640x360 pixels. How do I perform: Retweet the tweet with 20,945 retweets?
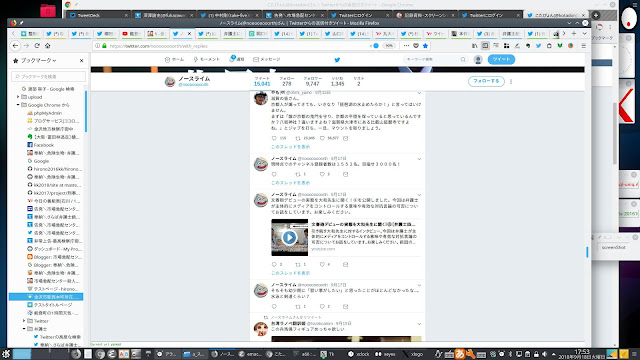point(298,138)
